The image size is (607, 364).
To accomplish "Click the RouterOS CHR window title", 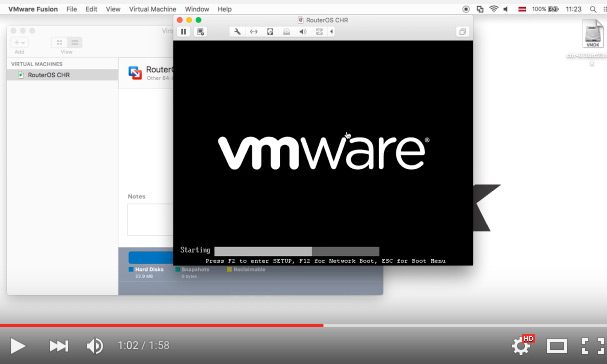I will point(327,20).
